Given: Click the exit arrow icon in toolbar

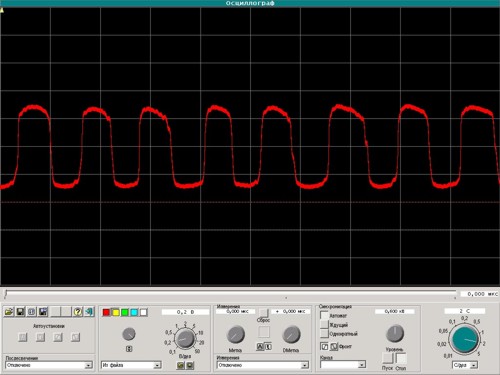Looking at the screenshot, I should click(x=89, y=312).
